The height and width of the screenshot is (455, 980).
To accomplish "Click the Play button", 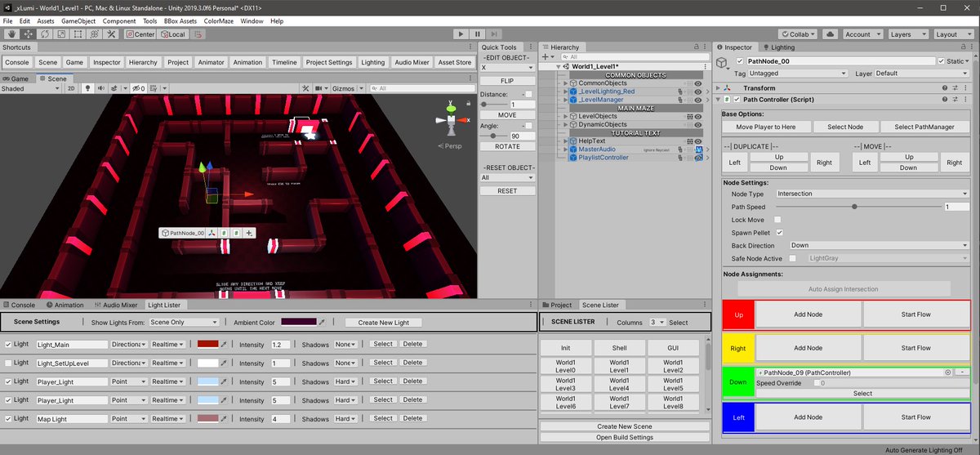I will click(x=461, y=34).
